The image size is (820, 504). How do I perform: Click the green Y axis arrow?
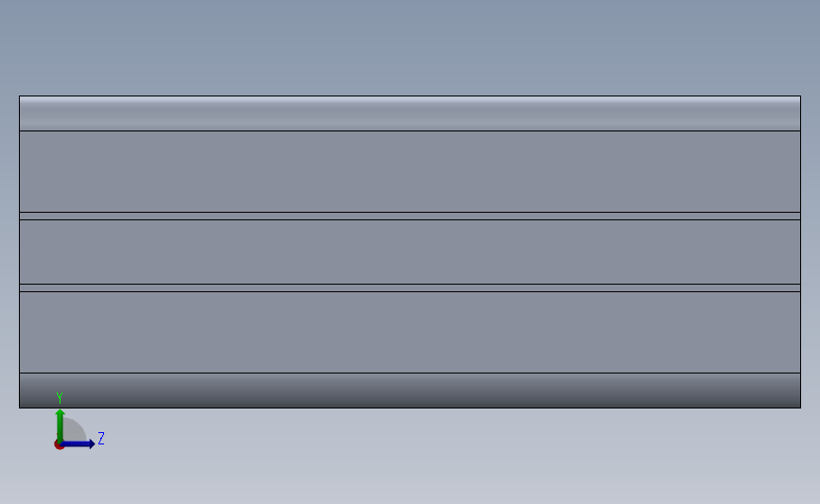61,426
